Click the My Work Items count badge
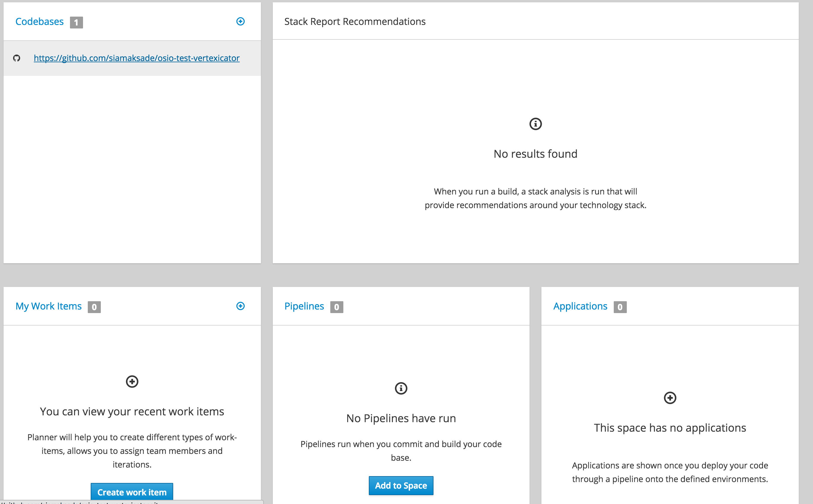This screenshot has width=813, height=504. 94,307
